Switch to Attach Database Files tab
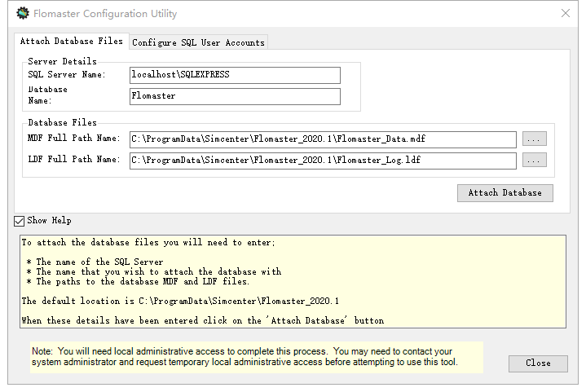586x392 pixels. (72, 41)
